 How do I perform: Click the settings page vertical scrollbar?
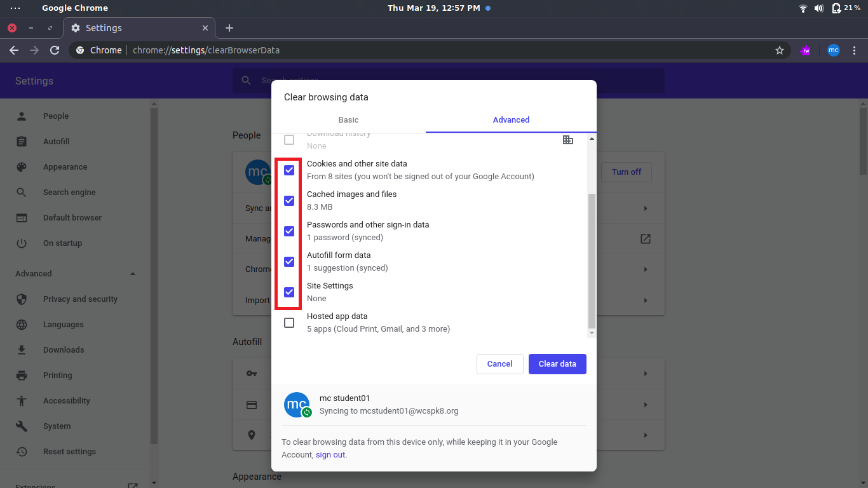pos(862,141)
